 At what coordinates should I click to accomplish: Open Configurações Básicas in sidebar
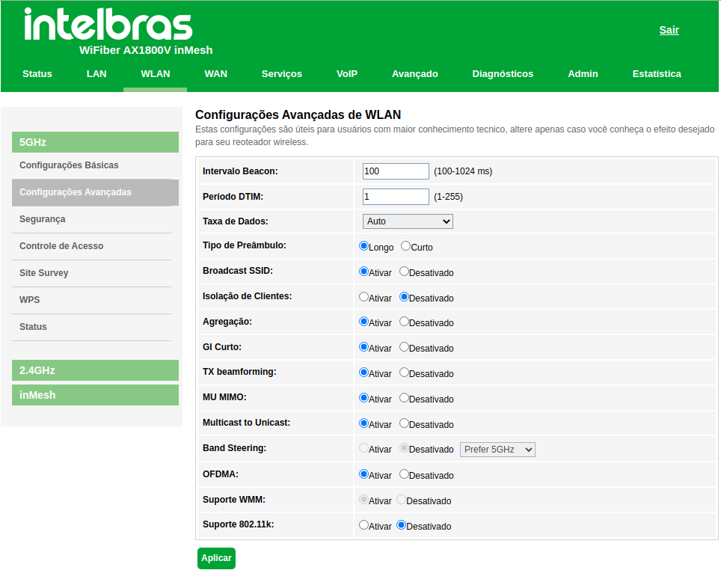[69, 165]
